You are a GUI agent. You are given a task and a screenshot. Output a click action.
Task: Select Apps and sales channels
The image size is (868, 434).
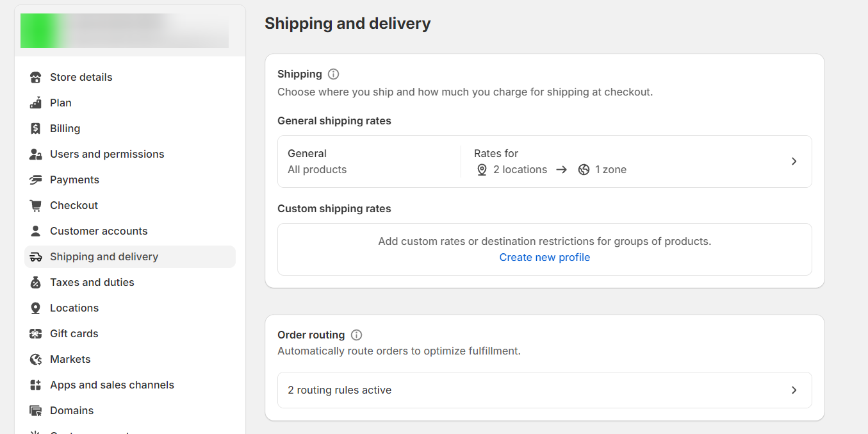point(112,385)
